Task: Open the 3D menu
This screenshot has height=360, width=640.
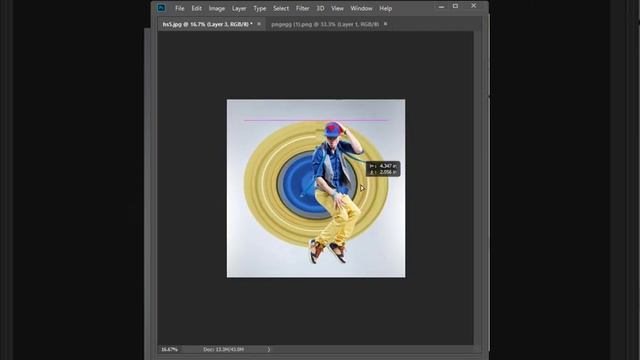Action: click(x=320, y=8)
